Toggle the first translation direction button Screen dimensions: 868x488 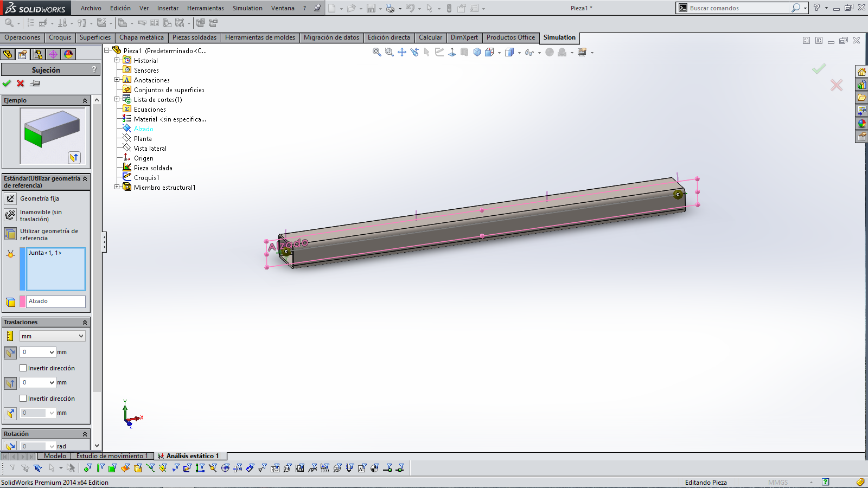[x=10, y=352]
